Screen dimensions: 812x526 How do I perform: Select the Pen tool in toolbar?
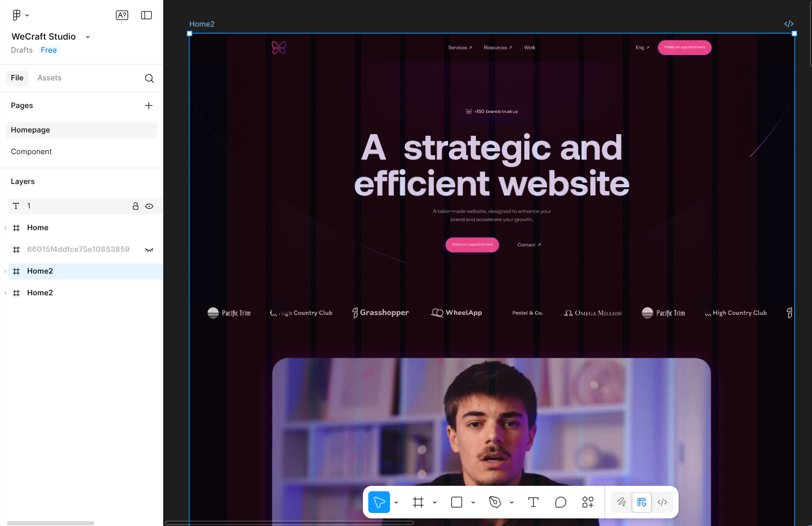[495, 502]
